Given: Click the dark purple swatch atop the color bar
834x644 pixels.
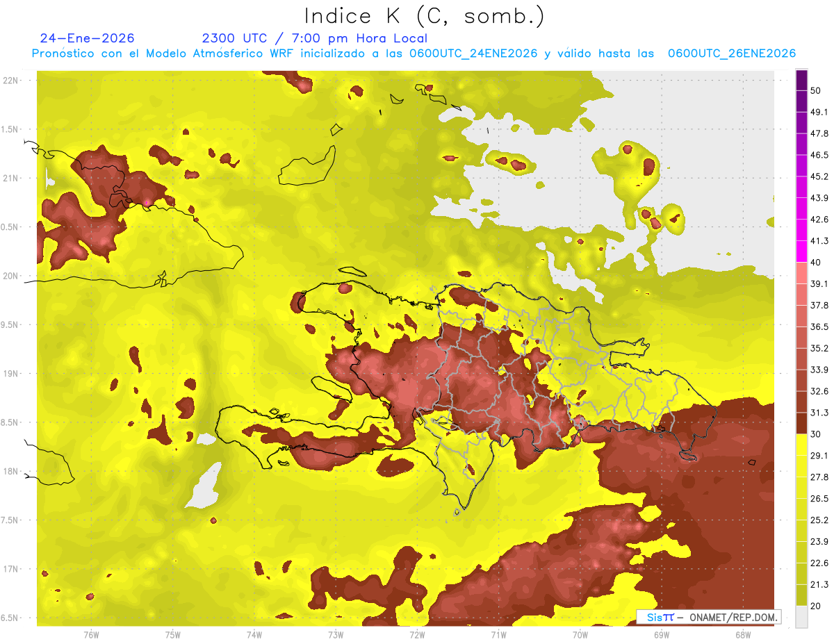Looking at the screenshot, I should click(801, 80).
